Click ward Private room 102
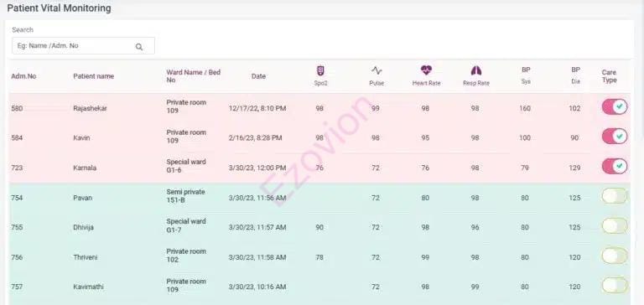 (x=186, y=256)
